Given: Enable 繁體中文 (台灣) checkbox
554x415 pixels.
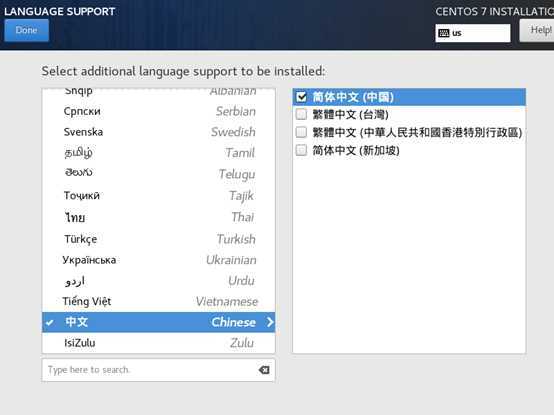Looking at the screenshot, I should 301,114.
